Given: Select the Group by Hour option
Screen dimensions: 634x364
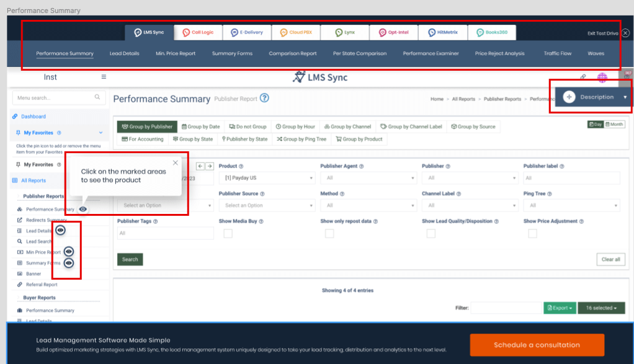Looking at the screenshot, I should point(295,127).
